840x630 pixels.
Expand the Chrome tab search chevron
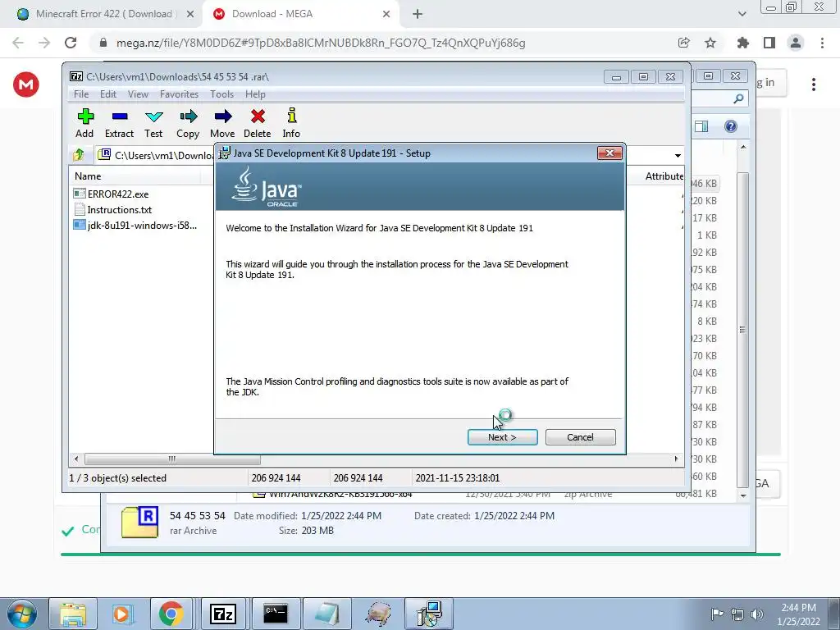point(742,15)
